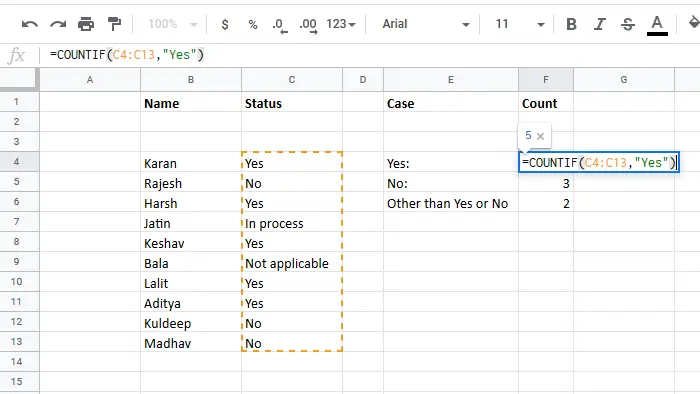Screen dimensions: 700x394
Task: Open the text color picker
Action: coord(657,25)
